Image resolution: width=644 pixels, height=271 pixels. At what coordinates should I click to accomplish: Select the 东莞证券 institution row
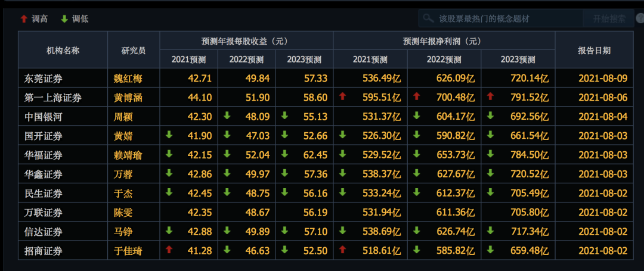(43, 78)
